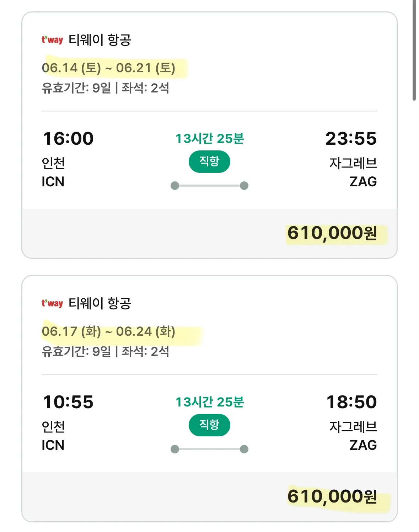Tap the 18:50 arrival time
The width and height of the screenshot is (419, 532).
[352, 402]
